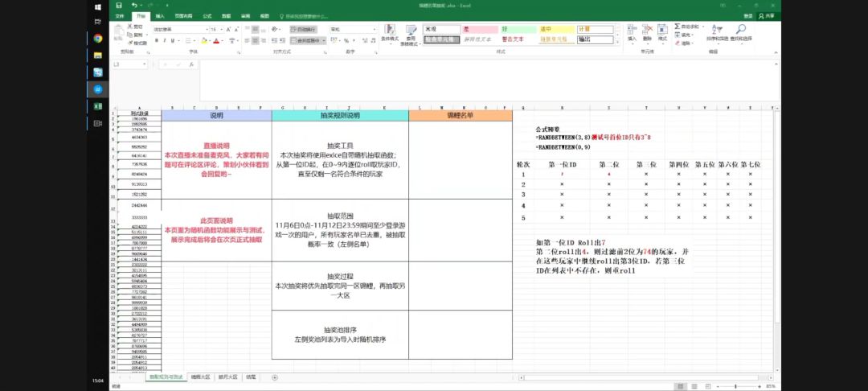Open fill color bucket swatch
868x391 pixels.
(203, 40)
